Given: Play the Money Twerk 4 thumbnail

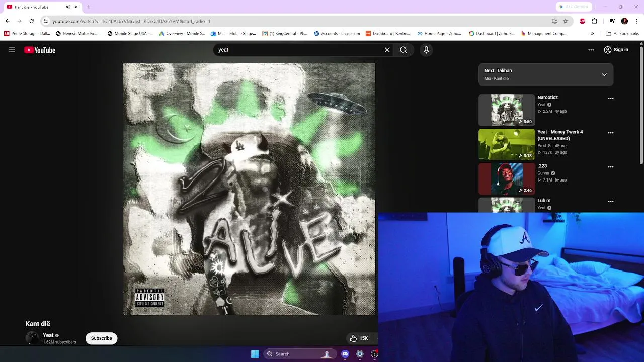Looking at the screenshot, I should point(507,144).
